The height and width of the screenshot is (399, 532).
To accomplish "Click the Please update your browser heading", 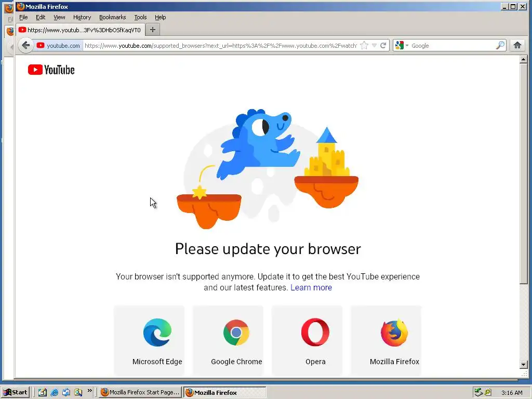I will pos(268,249).
